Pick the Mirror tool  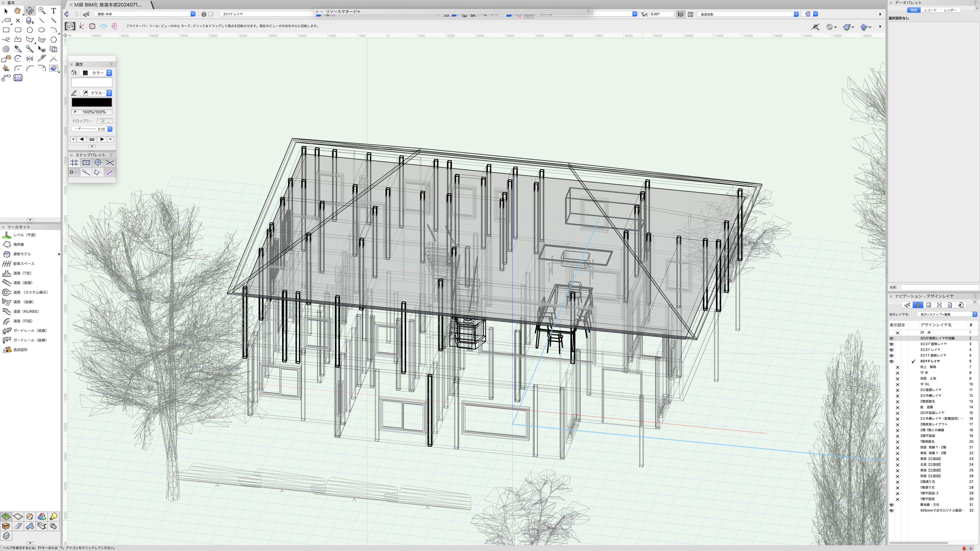coord(30,59)
